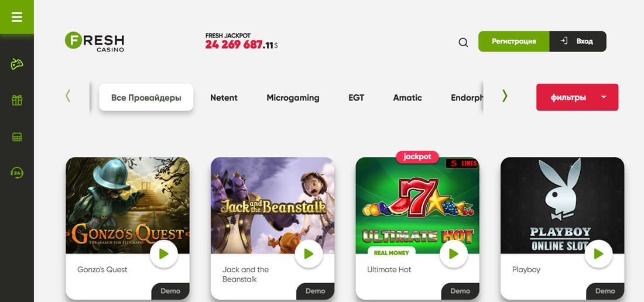Click the Fresh Casino logo
The image size is (644, 302).
(94, 42)
